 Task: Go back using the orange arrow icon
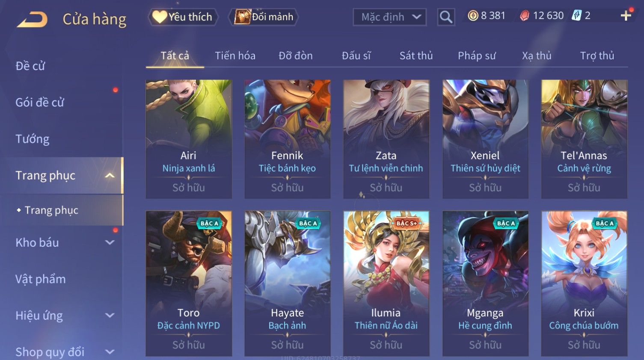coord(32,20)
